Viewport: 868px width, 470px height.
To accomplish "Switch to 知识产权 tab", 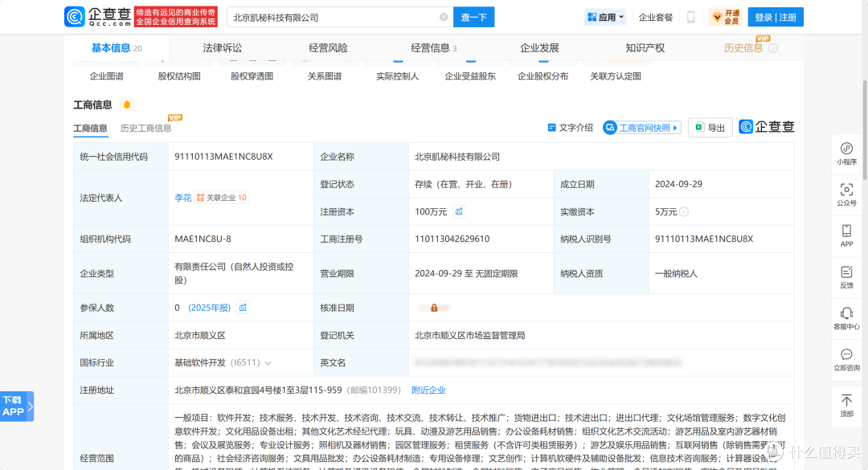I will click(x=645, y=48).
